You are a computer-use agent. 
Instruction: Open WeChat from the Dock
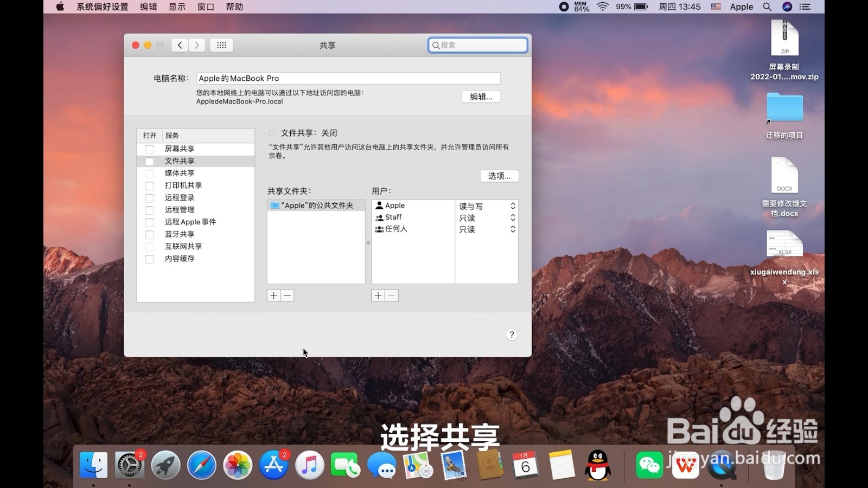649,465
